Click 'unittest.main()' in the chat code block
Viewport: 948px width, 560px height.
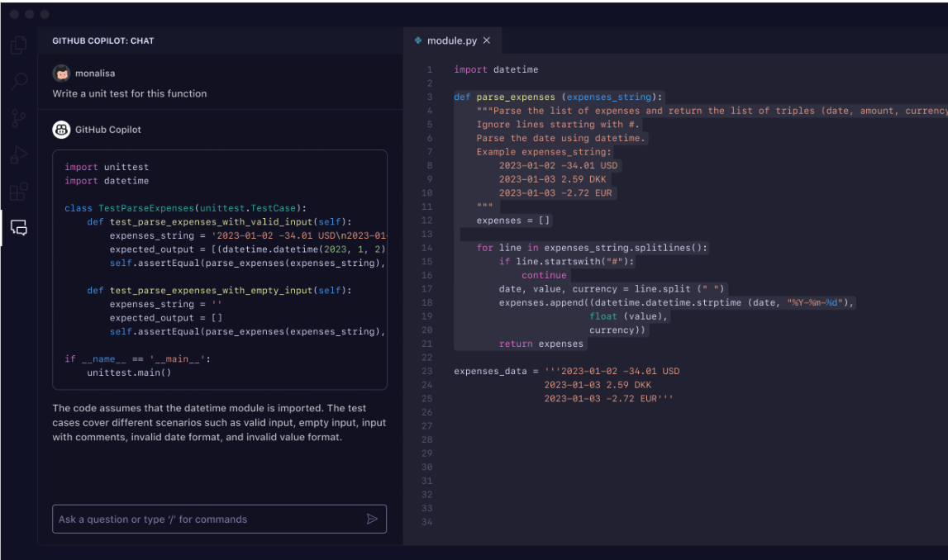pyautogui.click(x=129, y=373)
